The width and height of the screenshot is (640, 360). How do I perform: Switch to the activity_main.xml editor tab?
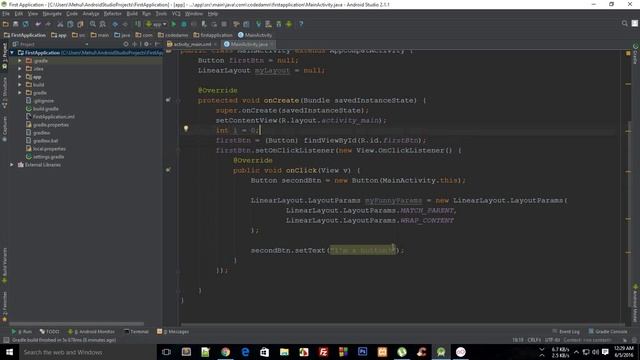point(192,44)
